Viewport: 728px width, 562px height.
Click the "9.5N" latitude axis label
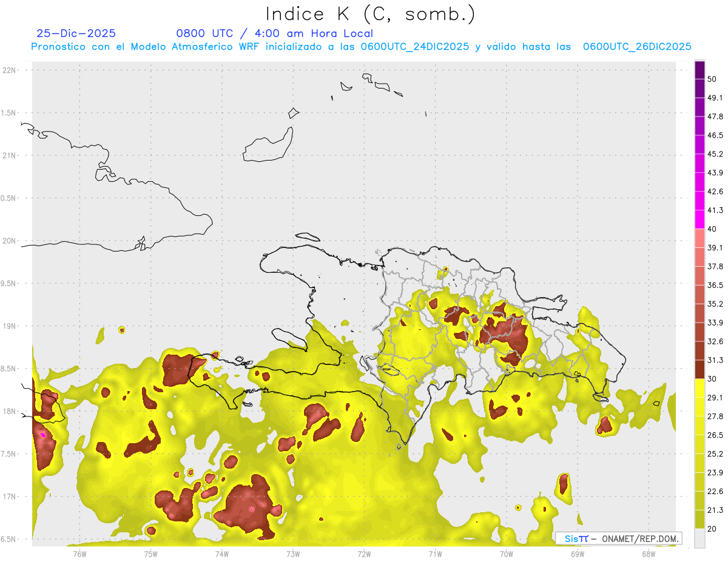(8, 283)
